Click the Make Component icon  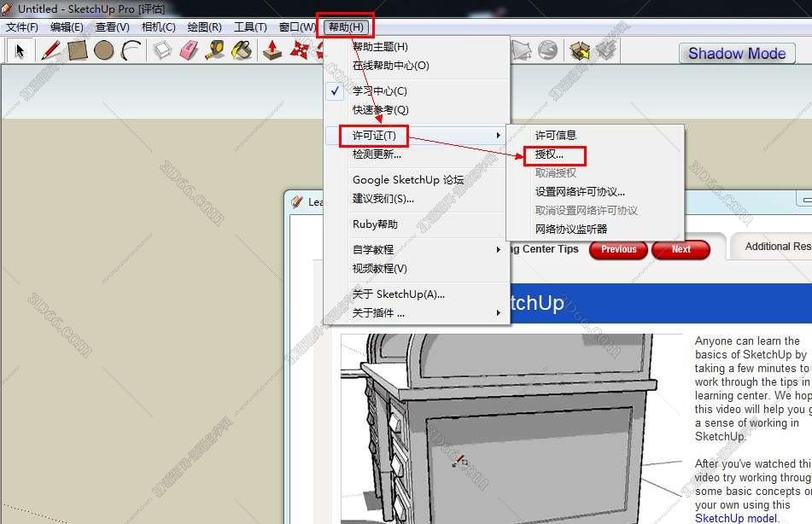click(x=162, y=50)
